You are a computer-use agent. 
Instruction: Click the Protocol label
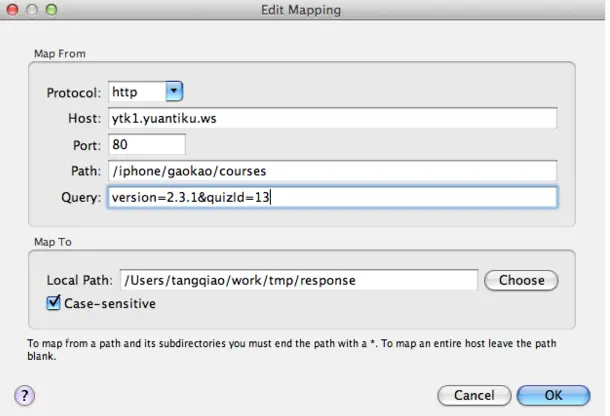click(74, 93)
